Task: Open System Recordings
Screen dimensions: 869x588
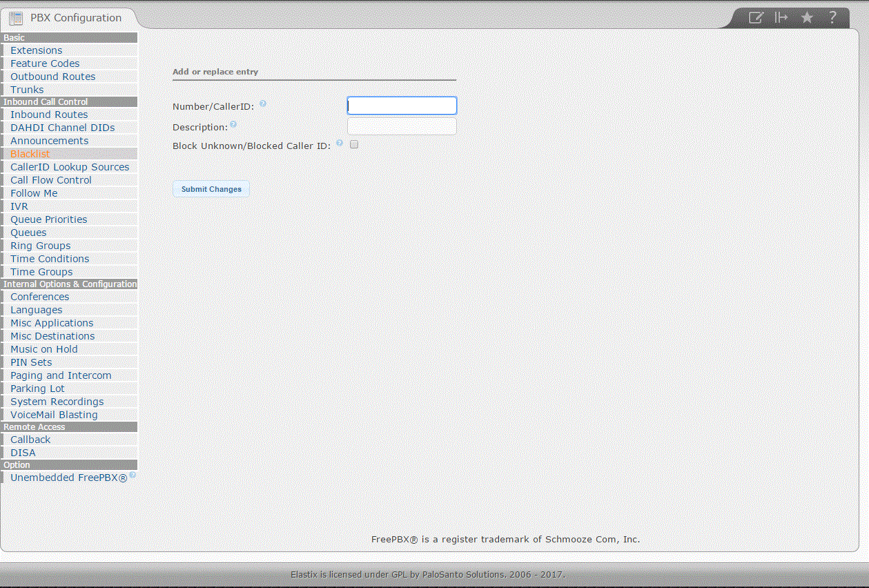Action: coord(57,402)
